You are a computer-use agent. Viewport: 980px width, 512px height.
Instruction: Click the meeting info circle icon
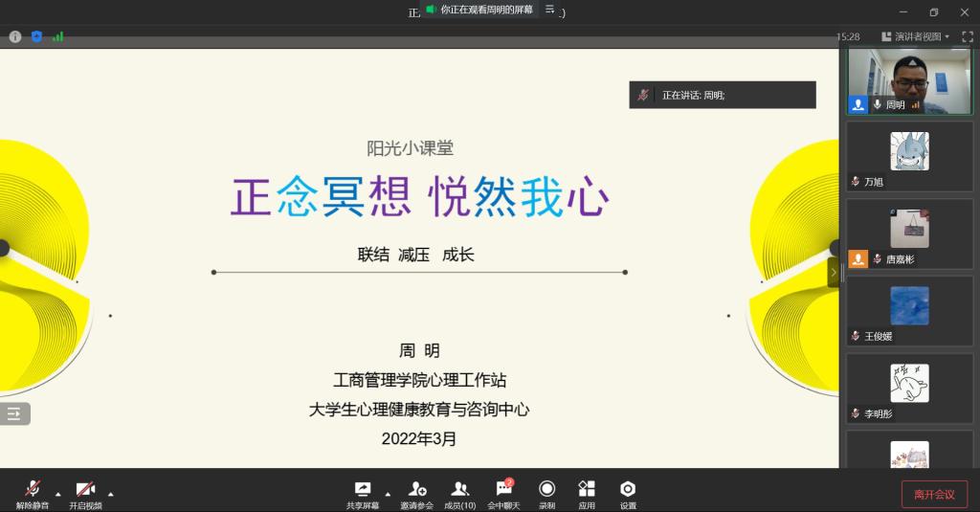(x=15, y=36)
